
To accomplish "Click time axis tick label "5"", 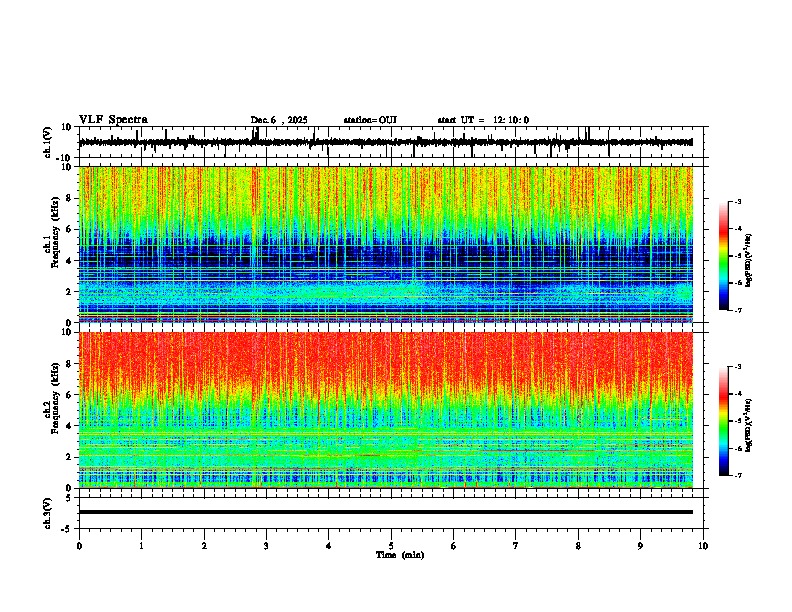I will point(391,546).
